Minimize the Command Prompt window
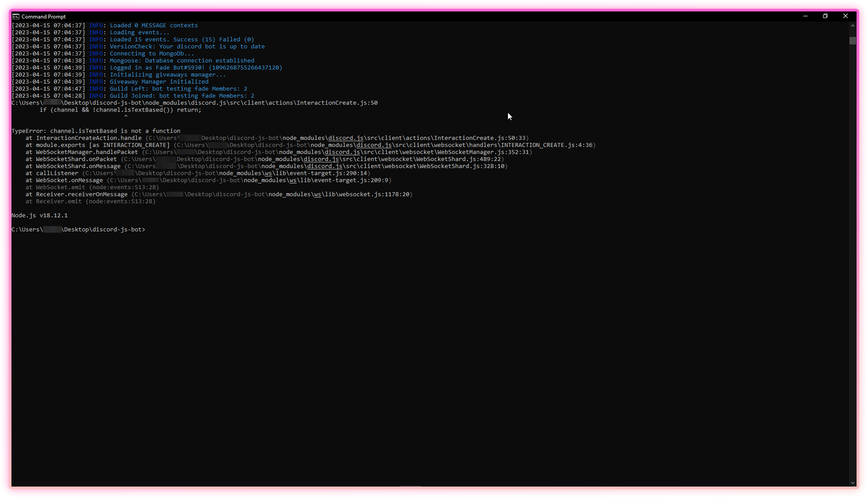The width and height of the screenshot is (868, 498). 805,16
